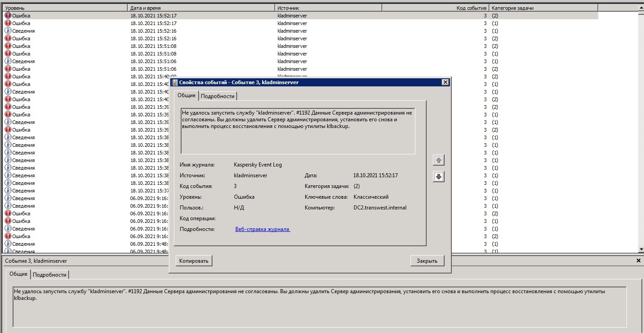Click the down arrow for next event
Viewport: 644px width, 333px height.
439,177
